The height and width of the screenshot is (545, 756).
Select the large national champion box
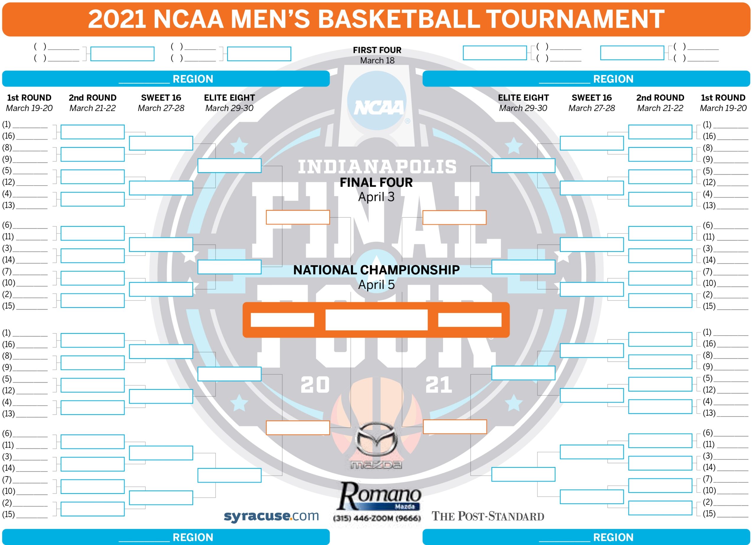(x=376, y=320)
